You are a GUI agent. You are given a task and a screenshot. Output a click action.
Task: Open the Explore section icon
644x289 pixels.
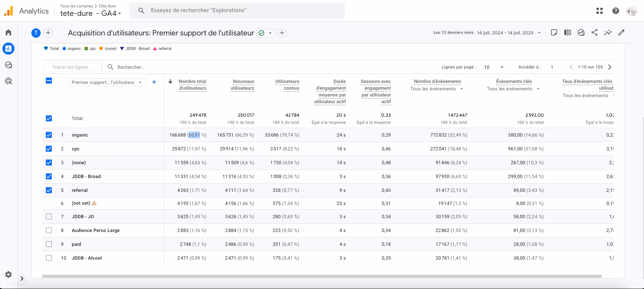8,65
